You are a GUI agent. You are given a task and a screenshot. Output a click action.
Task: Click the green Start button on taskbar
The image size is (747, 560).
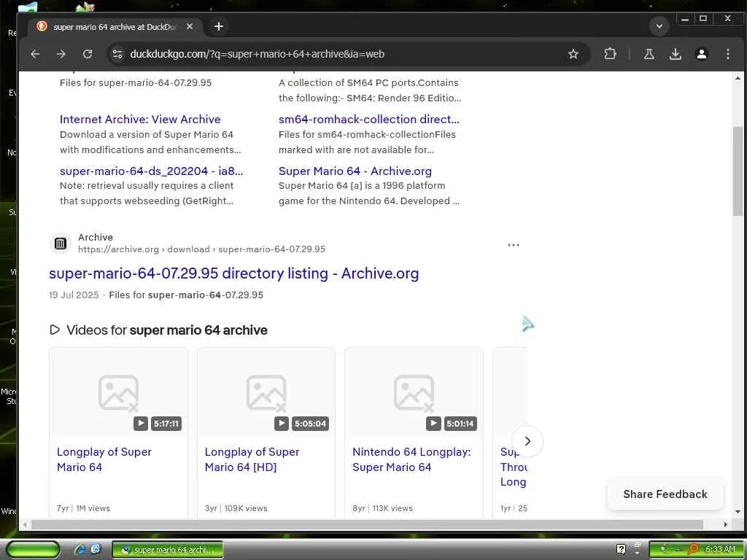click(x=33, y=550)
